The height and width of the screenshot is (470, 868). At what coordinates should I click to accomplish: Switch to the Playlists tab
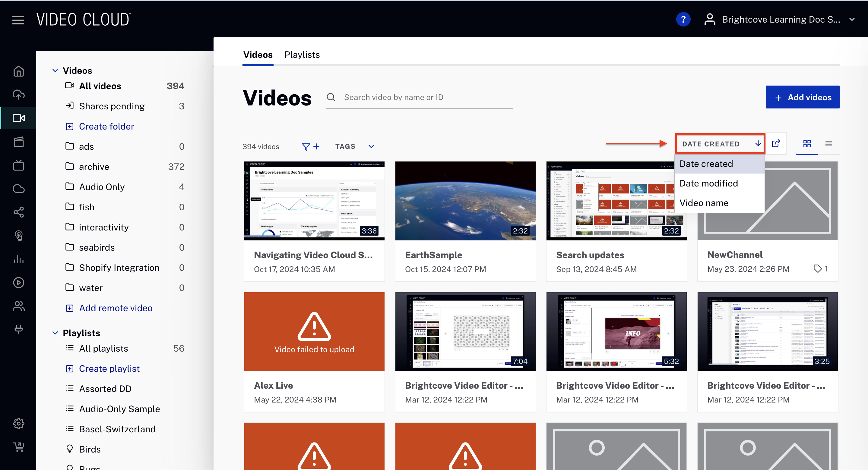coord(302,55)
